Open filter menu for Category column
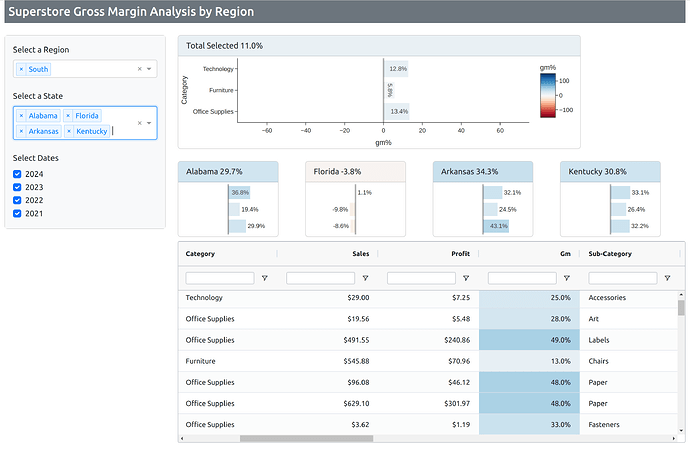690x451 pixels. click(264, 278)
